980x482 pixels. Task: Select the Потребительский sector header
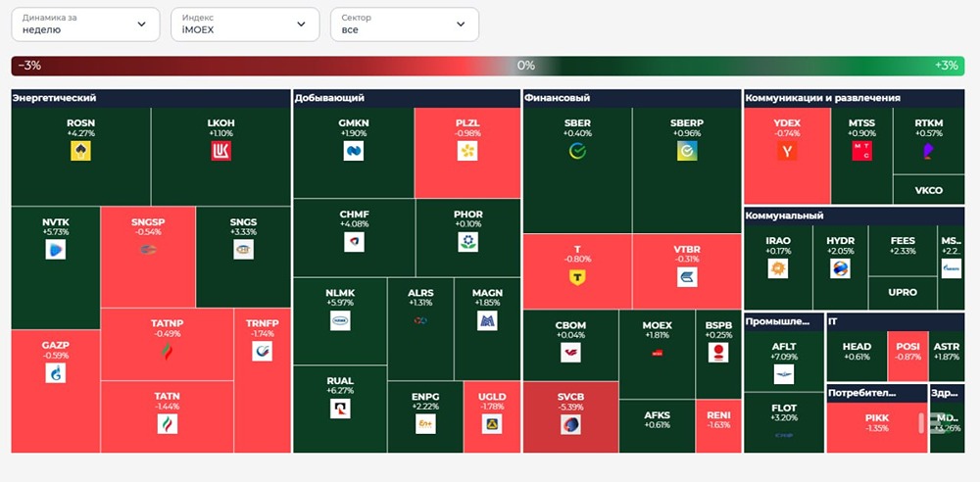point(877,393)
